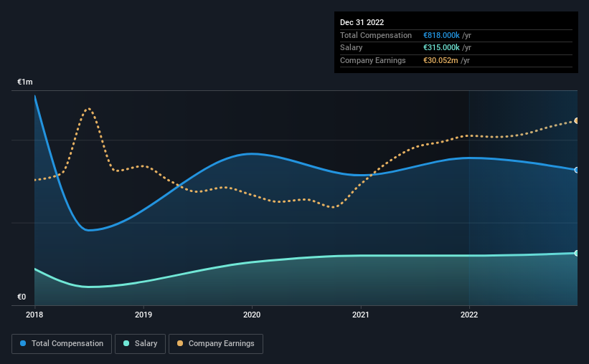Click the orange Company Earnings endpoint marker
This screenshot has height=364, width=589.
(x=576, y=121)
